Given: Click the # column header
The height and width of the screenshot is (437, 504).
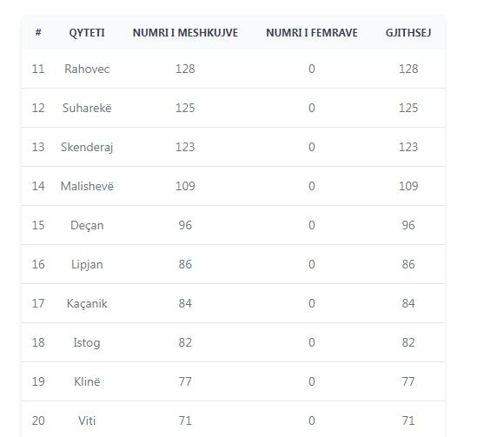Looking at the screenshot, I should point(38,32).
